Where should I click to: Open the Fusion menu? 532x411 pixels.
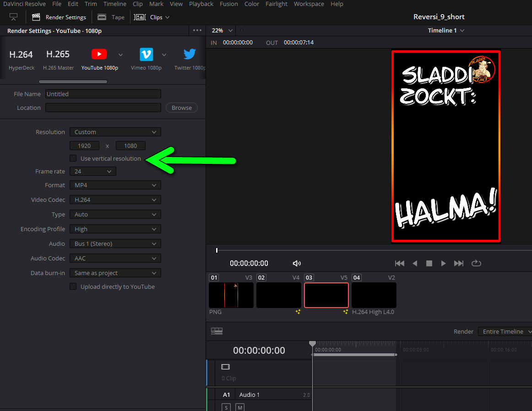[228, 4]
